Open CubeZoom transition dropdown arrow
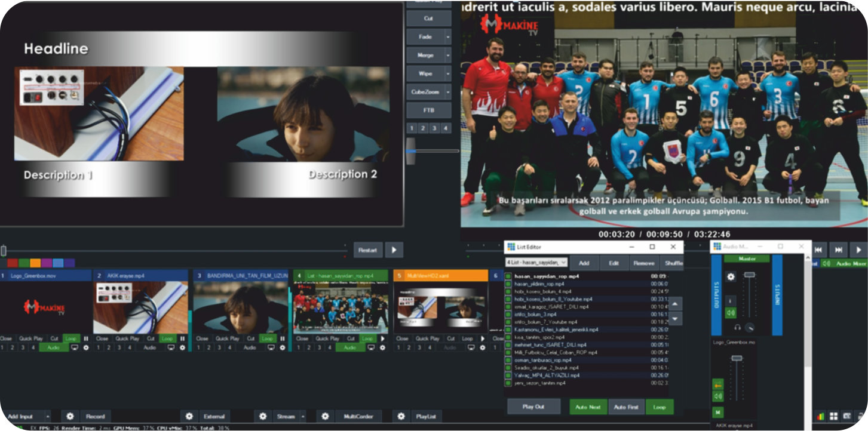 tap(448, 93)
